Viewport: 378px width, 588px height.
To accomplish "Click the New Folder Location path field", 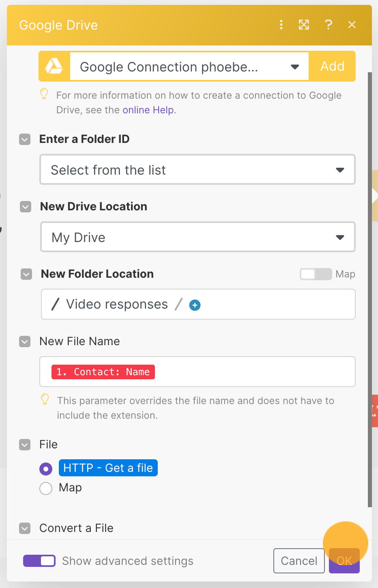I will (x=198, y=304).
